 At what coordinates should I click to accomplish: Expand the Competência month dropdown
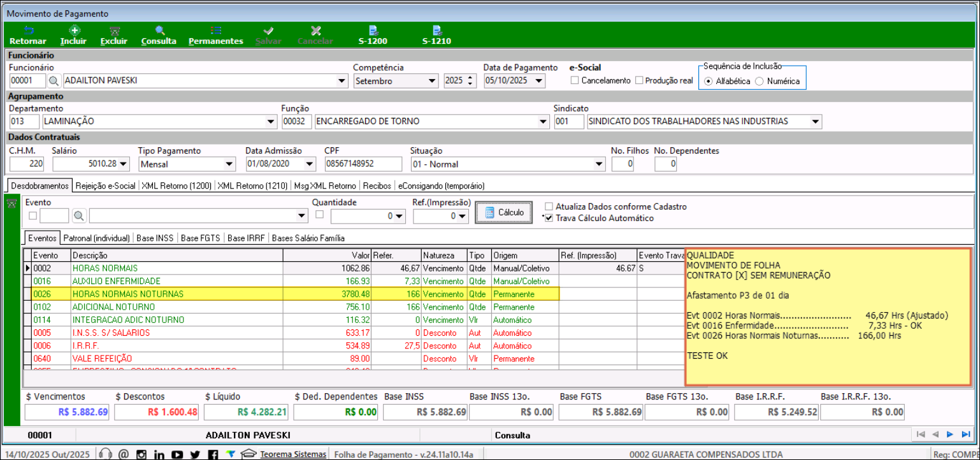432,81
